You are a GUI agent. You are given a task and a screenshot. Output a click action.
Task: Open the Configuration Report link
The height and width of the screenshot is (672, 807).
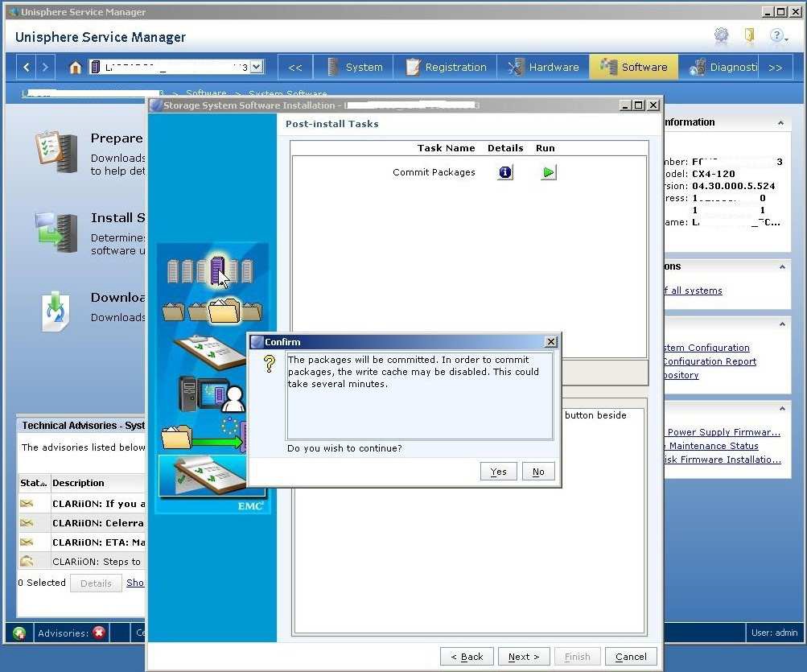click(x=710, y=361)
